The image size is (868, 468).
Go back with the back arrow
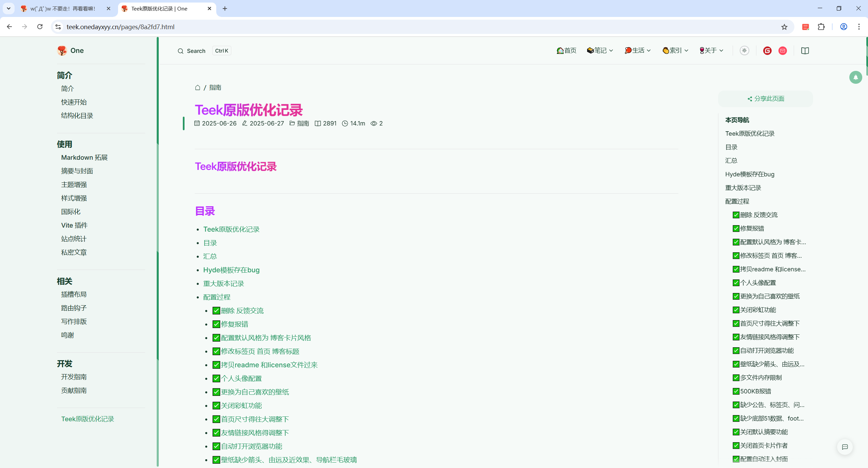click(x=9, y=26)
